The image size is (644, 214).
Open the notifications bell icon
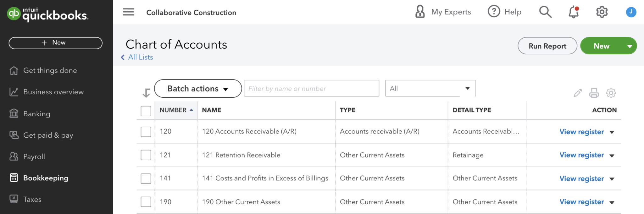click(574, 12)
